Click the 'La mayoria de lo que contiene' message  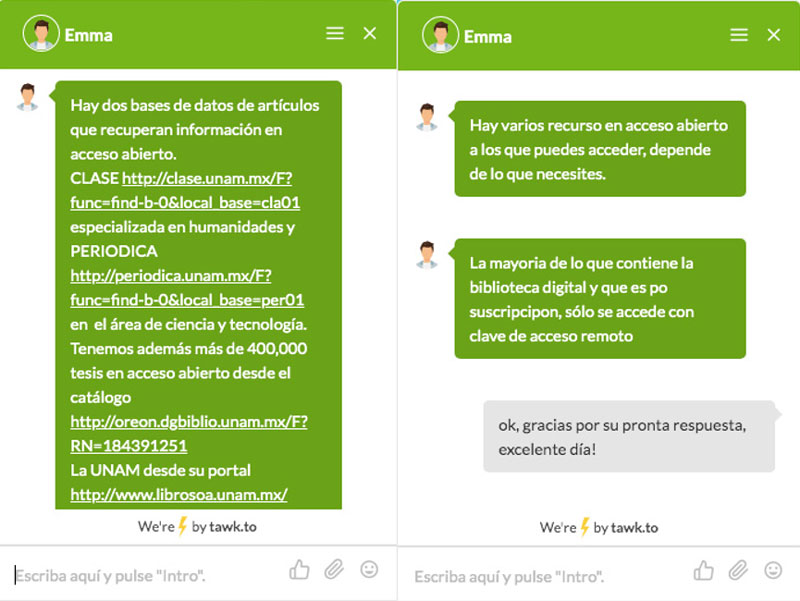(600, 298)
